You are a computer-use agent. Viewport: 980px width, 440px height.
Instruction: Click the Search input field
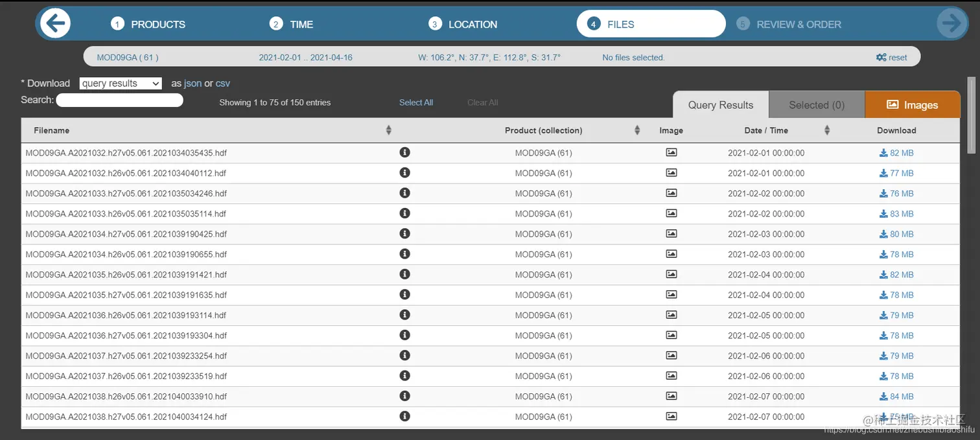point(120,100)
